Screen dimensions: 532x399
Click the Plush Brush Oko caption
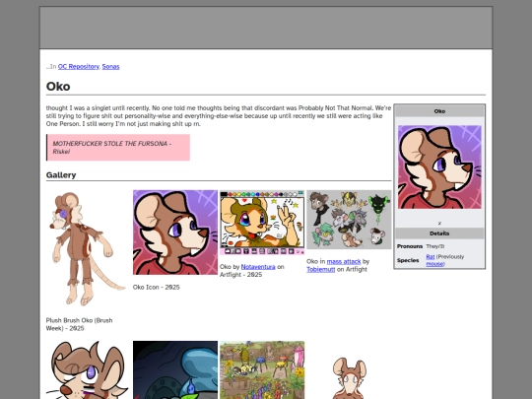click(x=80, y=324)
